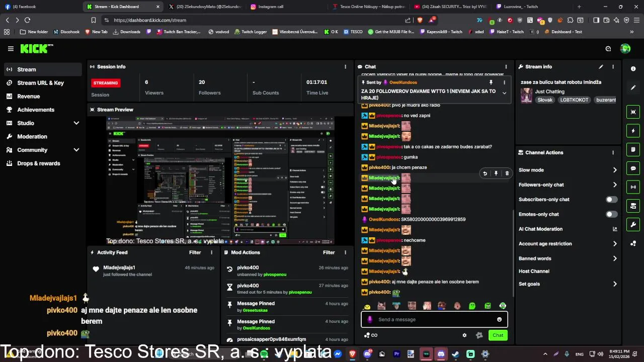Screen dimensions: 644x362
Task: Open the Chat panel three-dot menu
Action: tap(506, 66)
